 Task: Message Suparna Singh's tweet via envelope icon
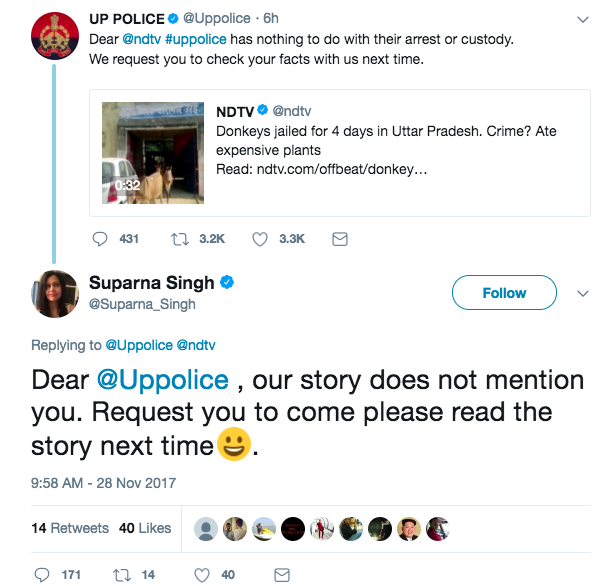pos(282,574)
